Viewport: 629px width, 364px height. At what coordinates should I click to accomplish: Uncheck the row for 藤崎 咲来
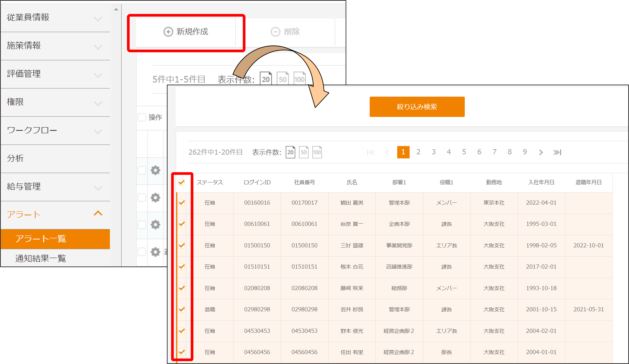tap(182, 288)
